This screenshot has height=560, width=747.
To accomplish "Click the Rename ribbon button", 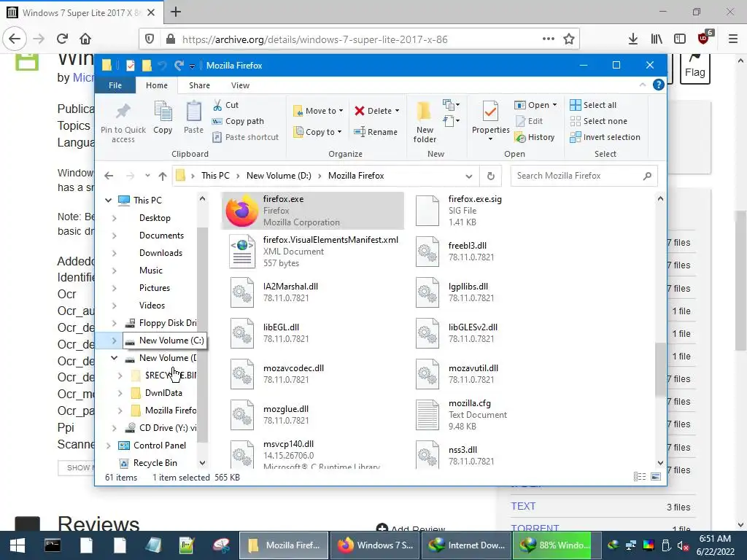I will click(x=376, y=132).
